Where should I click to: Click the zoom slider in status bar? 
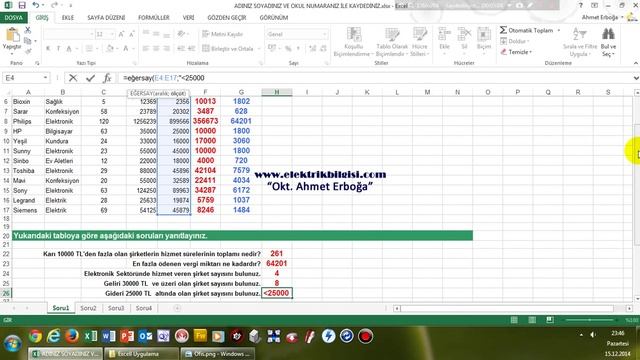pyautogui.click(x=590, y=320)
